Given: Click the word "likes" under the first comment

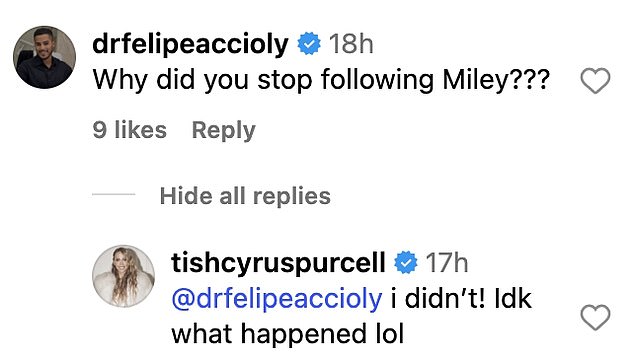Looking at the screenshot, I should click(x=140, y=130).
